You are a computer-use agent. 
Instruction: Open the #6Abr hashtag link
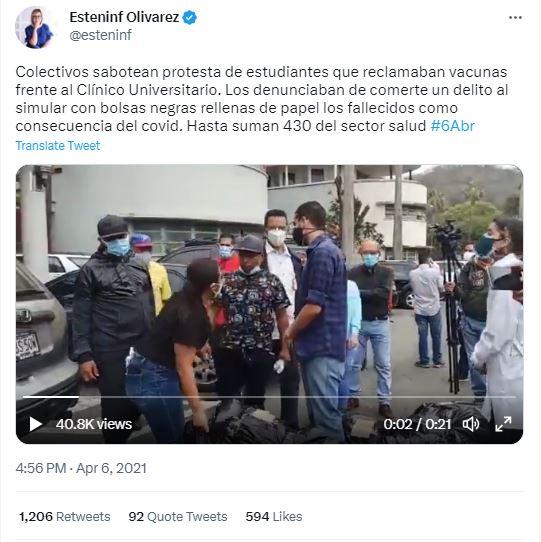[x=453, y=126]
